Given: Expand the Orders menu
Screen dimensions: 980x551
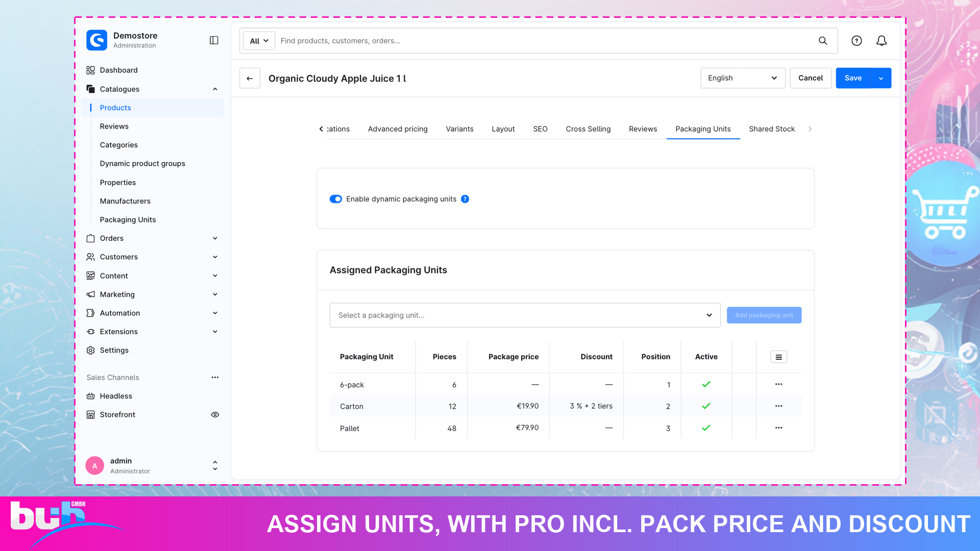Looking at the screenshot, I should (215, 238).
